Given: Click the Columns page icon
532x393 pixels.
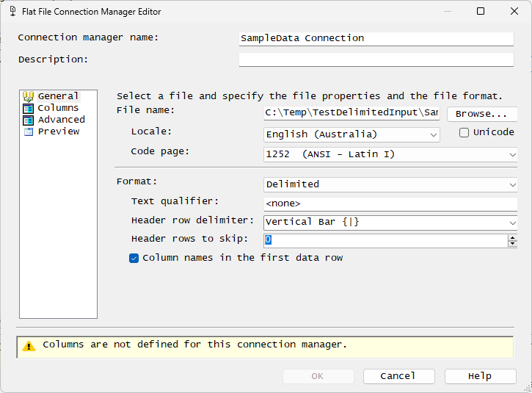Looking at the screenshot, I should [28, 109].
